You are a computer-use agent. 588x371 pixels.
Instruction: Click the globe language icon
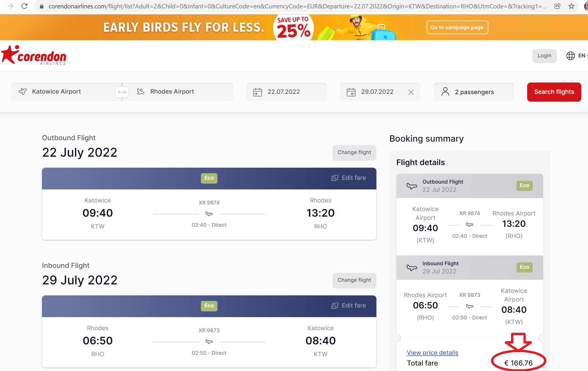point(570,56)
